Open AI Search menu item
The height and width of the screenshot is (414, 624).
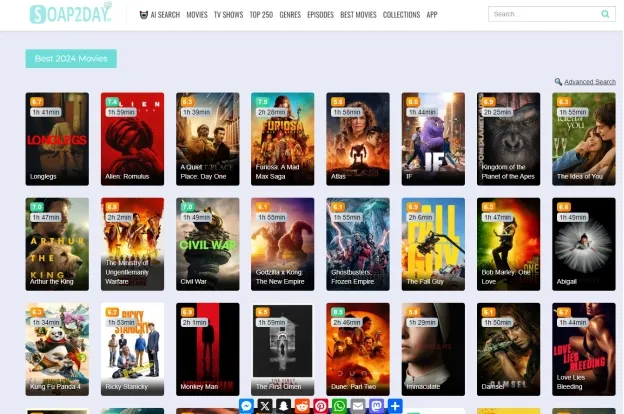coord(160,15)
